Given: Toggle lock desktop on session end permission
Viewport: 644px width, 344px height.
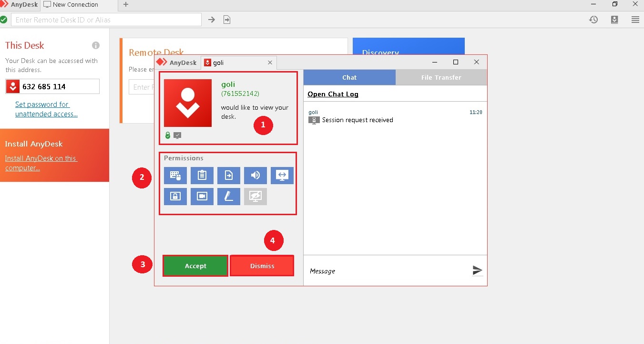Looking at the screenshot, I should point(175,197).
